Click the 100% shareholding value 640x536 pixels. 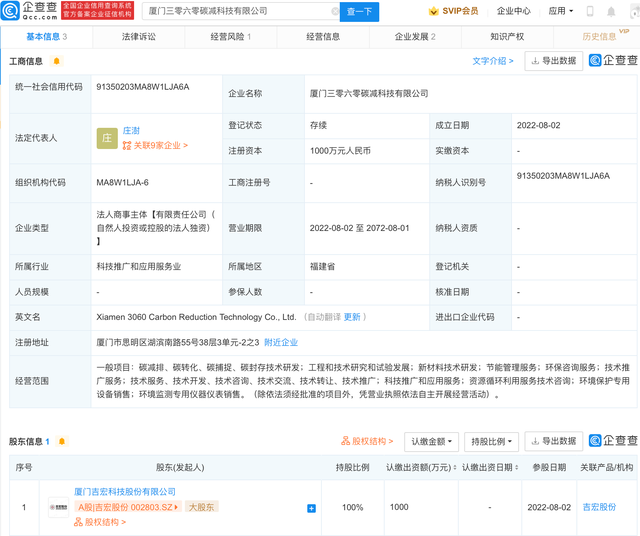coord(353,507)
